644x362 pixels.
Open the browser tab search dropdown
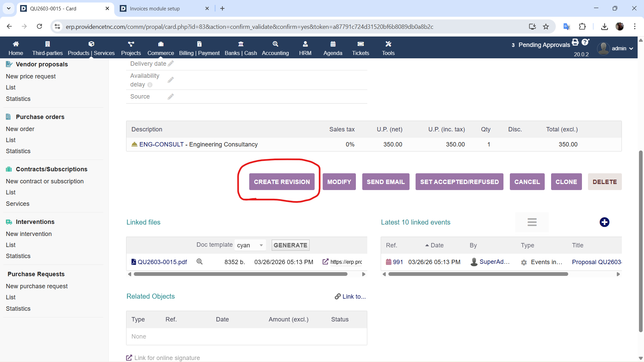[9, 8]
